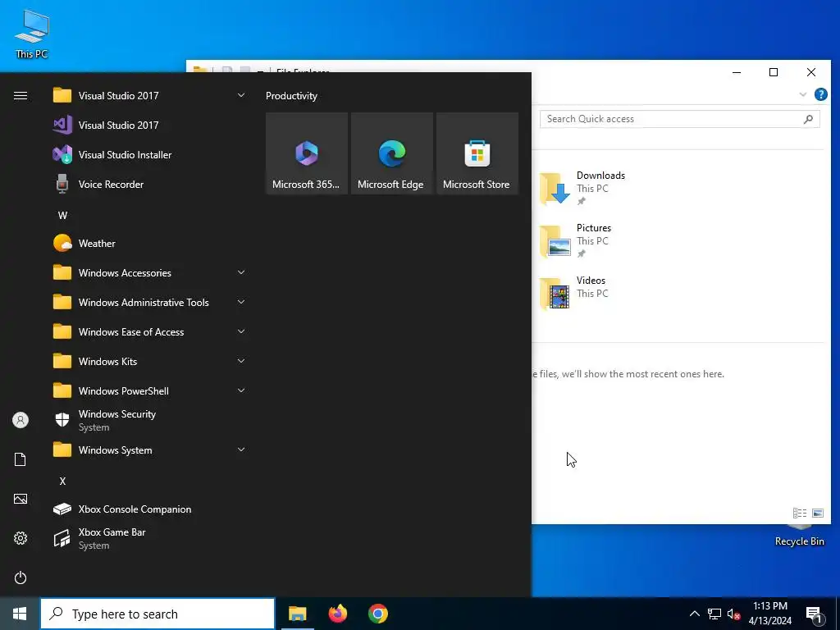Click the X letter header in app list
This screenshot has width=840, height=630.
click(x=62, y=481)
